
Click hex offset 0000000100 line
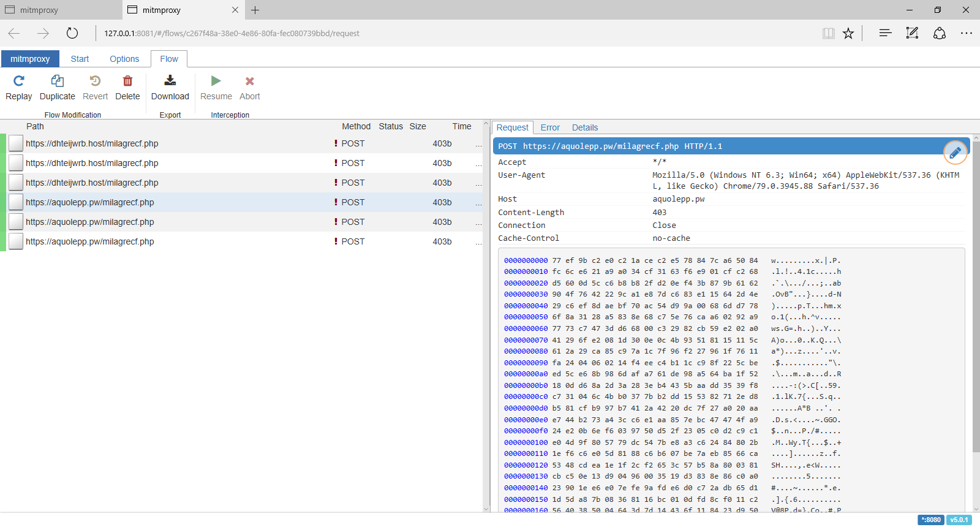coord(526,442)
